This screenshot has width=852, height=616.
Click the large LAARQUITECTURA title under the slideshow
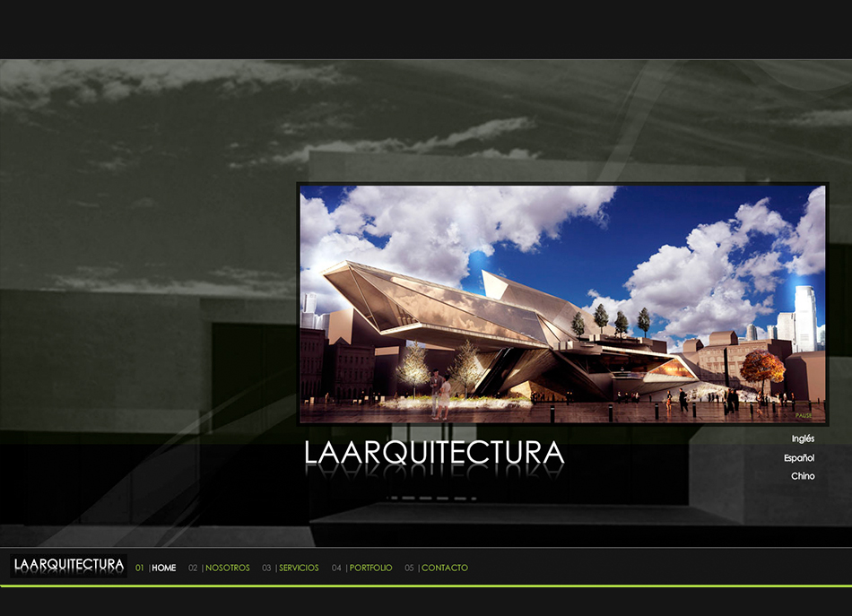(x=434, y=453)
